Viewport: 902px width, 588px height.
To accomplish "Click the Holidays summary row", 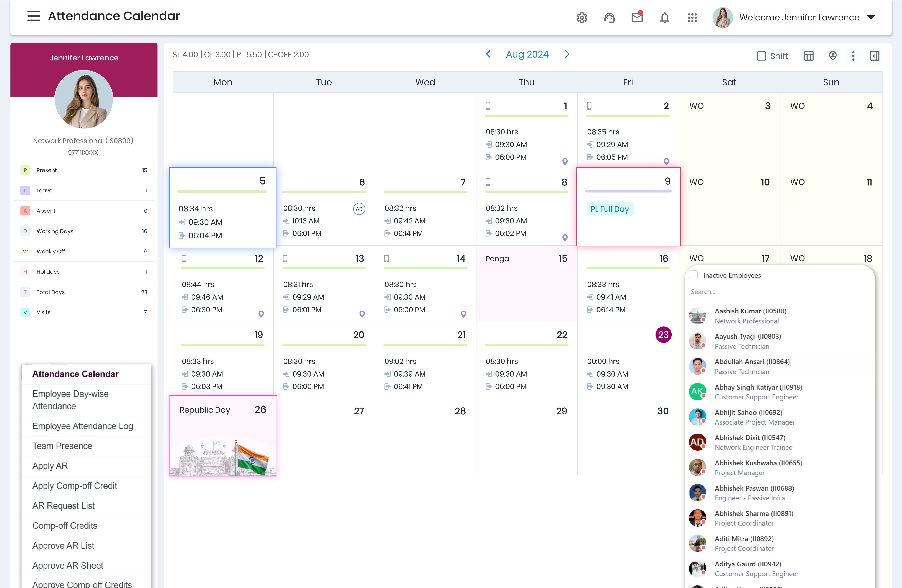I will tap(84, 272).
